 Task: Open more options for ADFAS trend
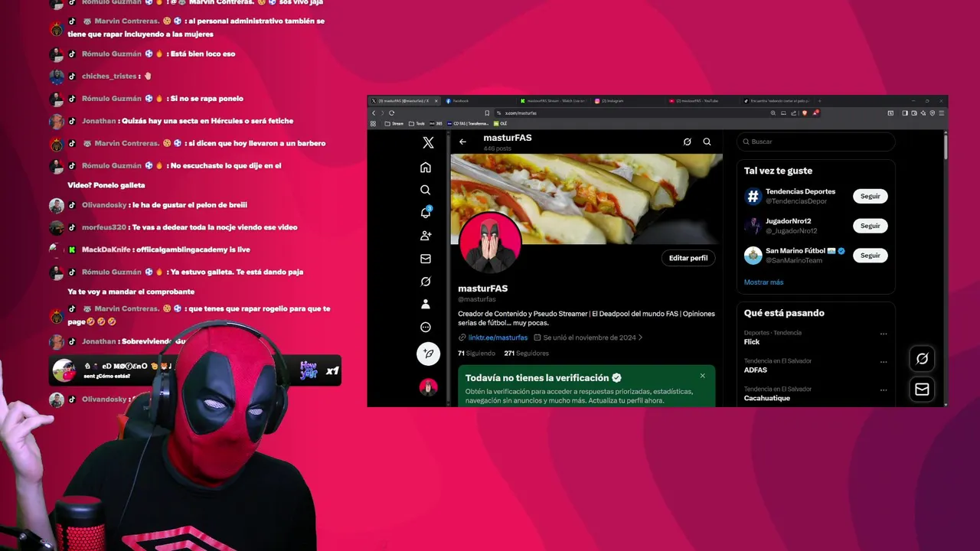click(x=884, y=362)
